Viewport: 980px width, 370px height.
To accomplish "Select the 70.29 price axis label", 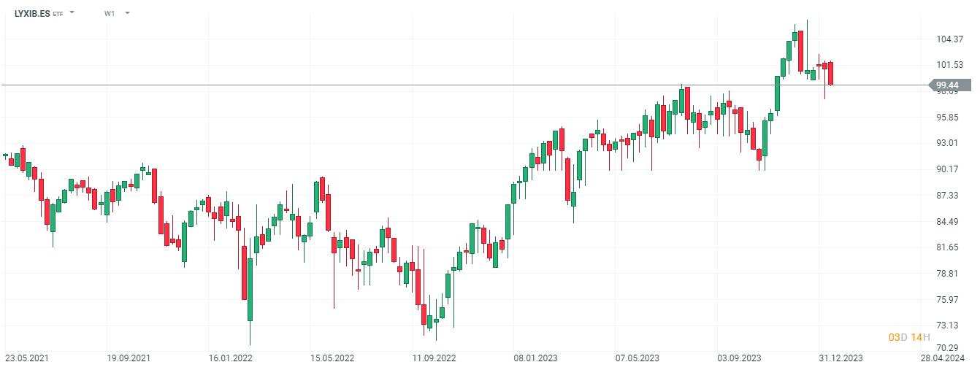I will 948,347.
